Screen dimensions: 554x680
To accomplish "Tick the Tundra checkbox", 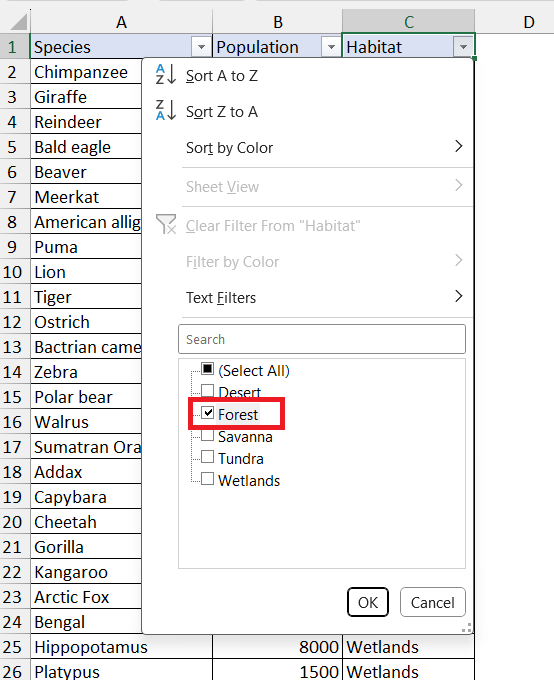I will click(208, 457).
